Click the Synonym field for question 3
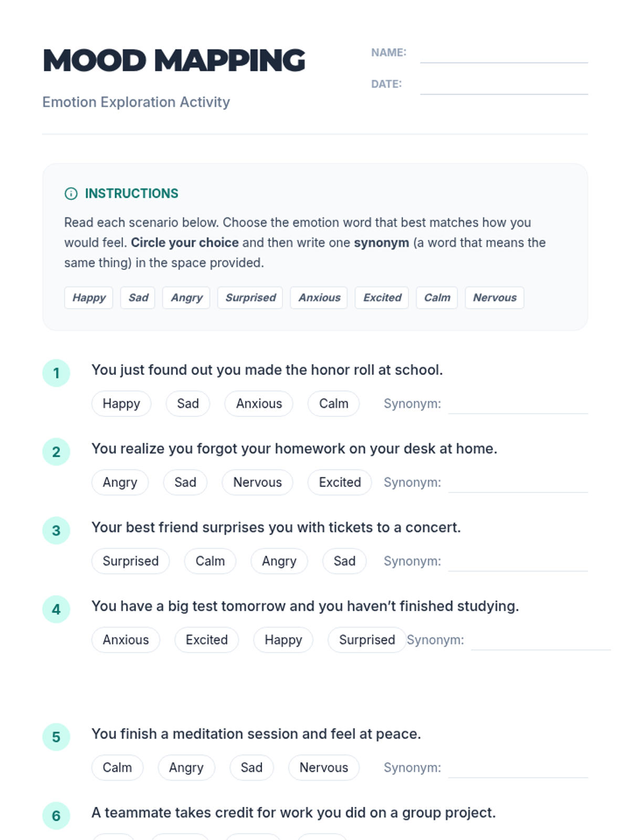 518,563
